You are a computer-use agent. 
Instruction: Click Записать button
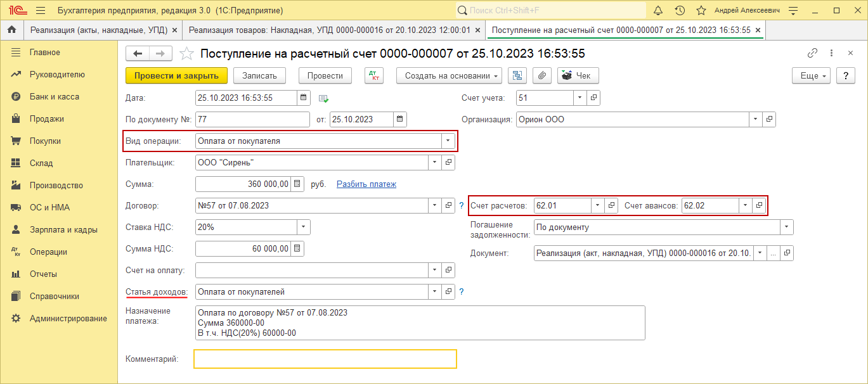[x=260, y=75]
